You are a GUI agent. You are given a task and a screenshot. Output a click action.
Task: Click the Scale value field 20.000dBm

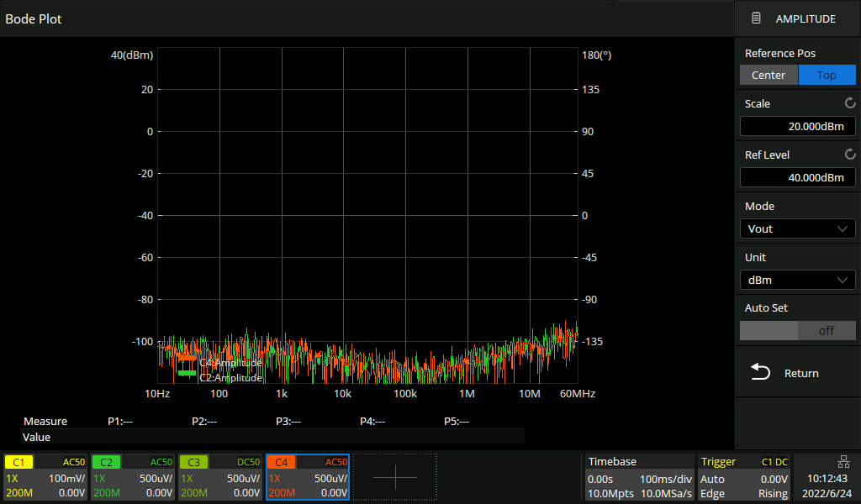797,126
